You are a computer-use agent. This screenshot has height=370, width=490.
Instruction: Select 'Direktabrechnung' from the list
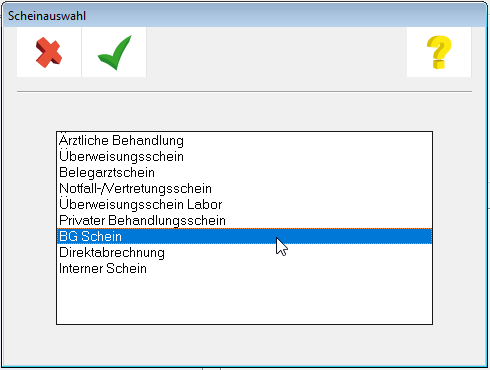pos(244,252)
